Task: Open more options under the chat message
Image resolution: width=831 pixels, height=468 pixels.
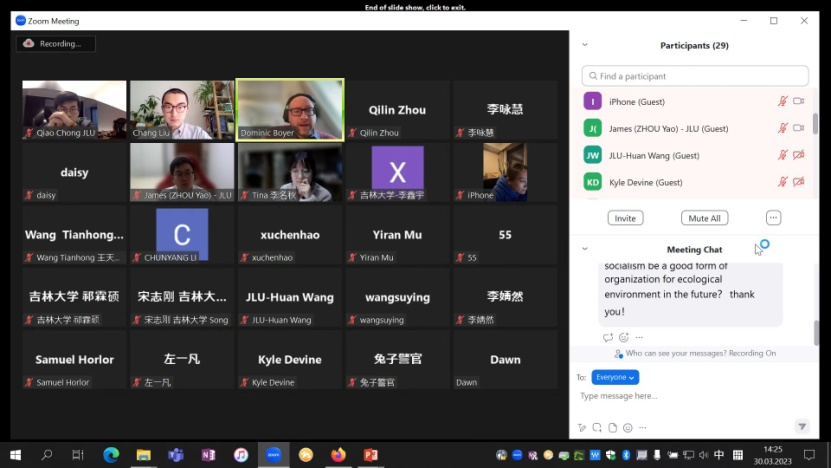Action: 639,338
